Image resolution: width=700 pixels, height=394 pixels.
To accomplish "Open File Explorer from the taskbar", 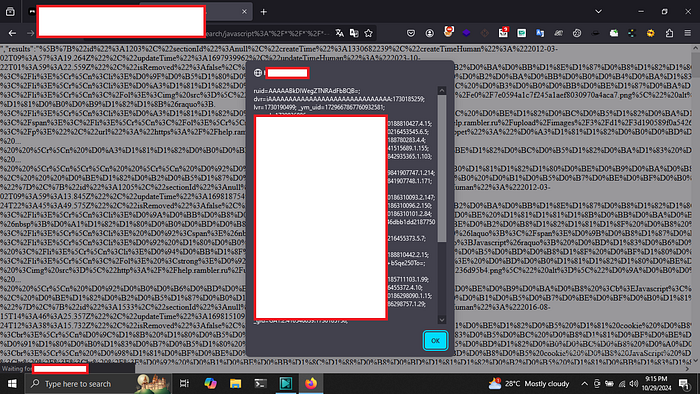I will point(235,384).
